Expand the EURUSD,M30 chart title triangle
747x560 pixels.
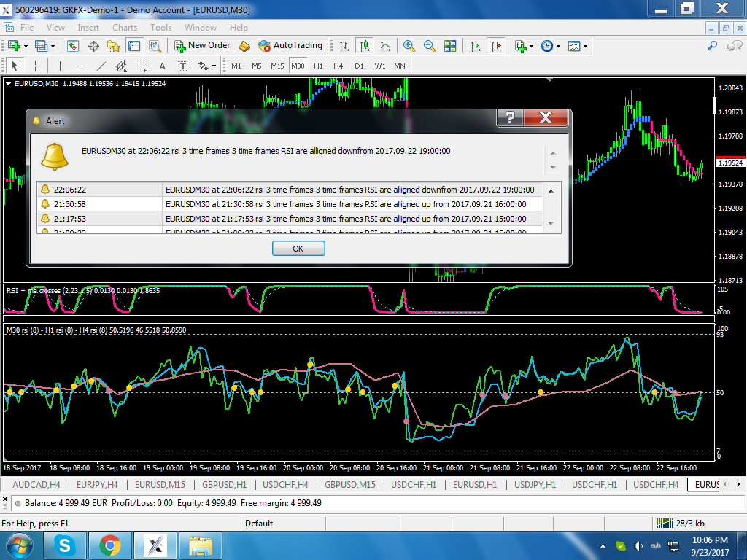(x=8, y=84)
